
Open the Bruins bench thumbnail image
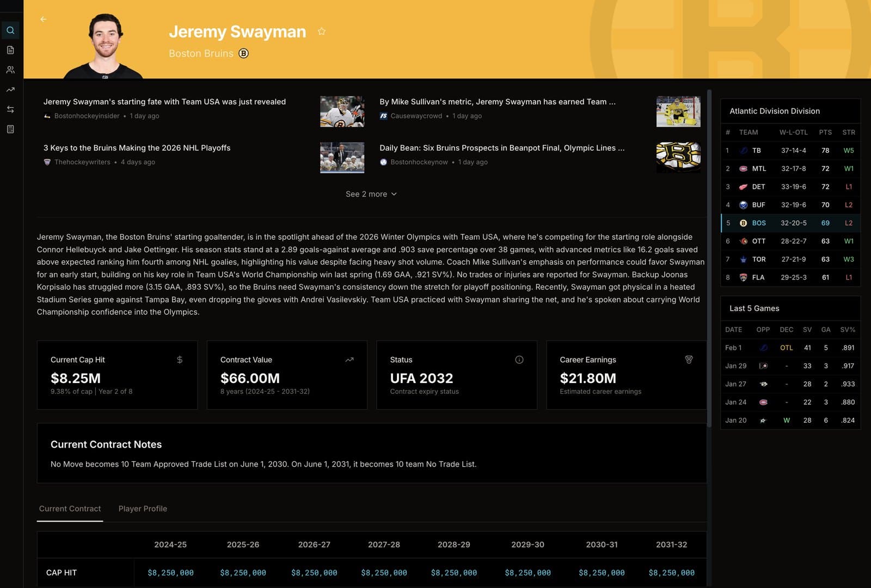pyautogui.click(x=342, y=158)
